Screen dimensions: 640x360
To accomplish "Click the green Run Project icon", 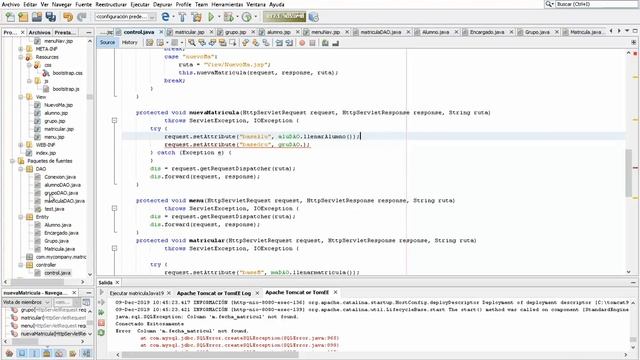I will 211,17.
